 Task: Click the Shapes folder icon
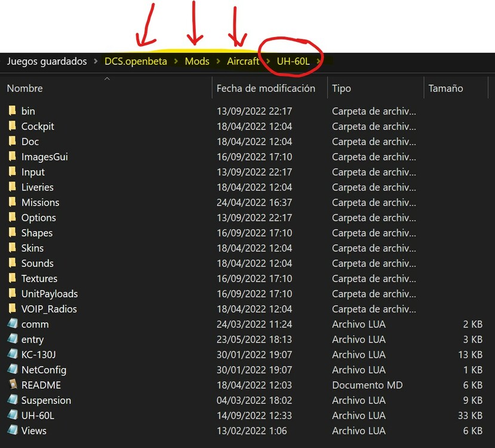[x=13, y=232]
